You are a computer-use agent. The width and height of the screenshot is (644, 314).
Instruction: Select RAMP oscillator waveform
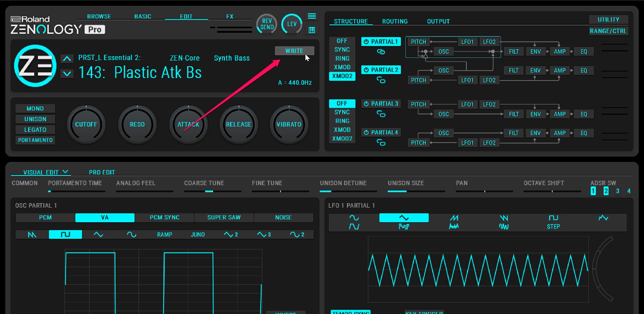coord(165,234)
